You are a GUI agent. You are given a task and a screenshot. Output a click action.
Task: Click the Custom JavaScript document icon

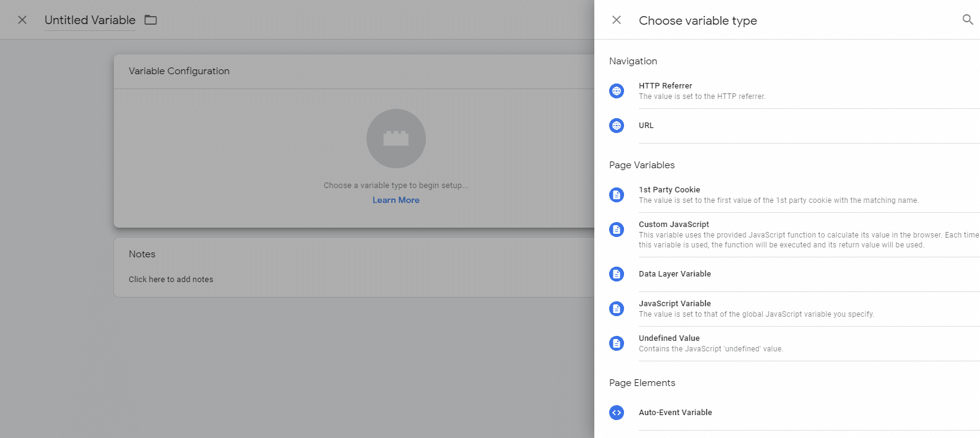click(617, 230)
